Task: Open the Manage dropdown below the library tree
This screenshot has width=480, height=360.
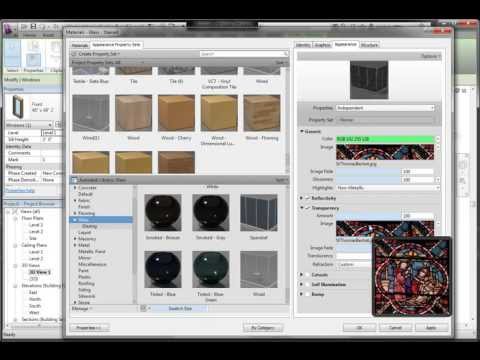Action: [82, 309]
